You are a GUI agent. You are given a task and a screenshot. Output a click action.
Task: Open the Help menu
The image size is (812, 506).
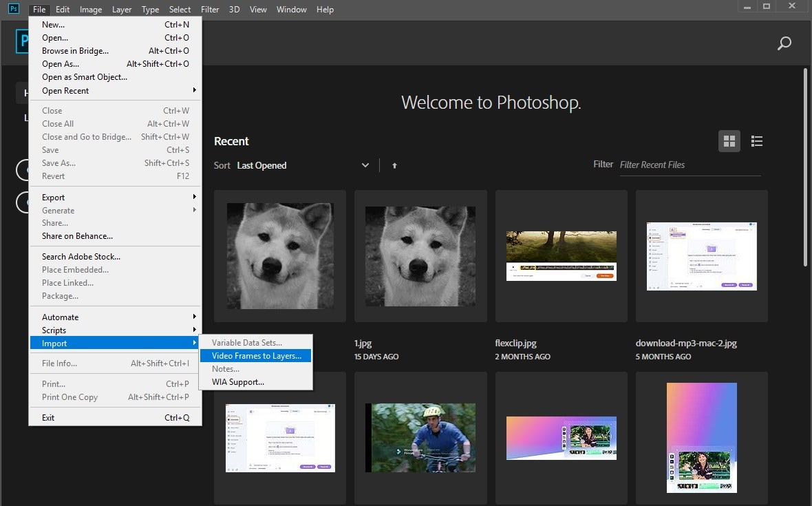click(x=325, y=10)
